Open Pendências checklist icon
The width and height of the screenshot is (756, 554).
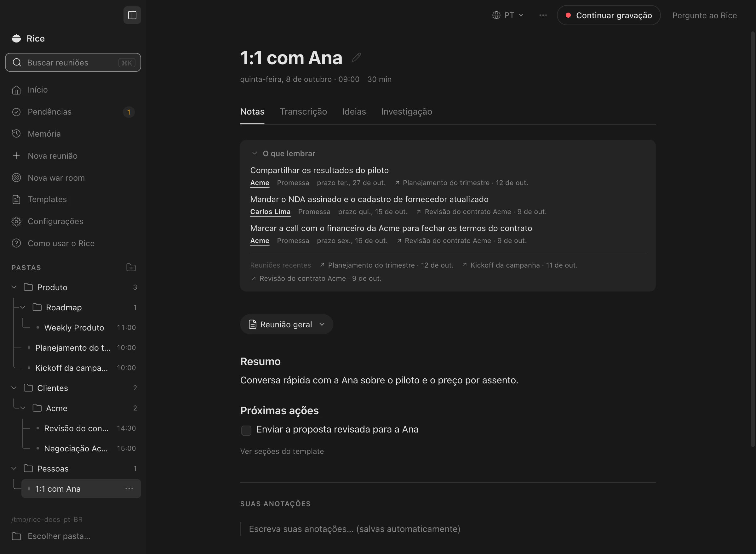[16, 112]
